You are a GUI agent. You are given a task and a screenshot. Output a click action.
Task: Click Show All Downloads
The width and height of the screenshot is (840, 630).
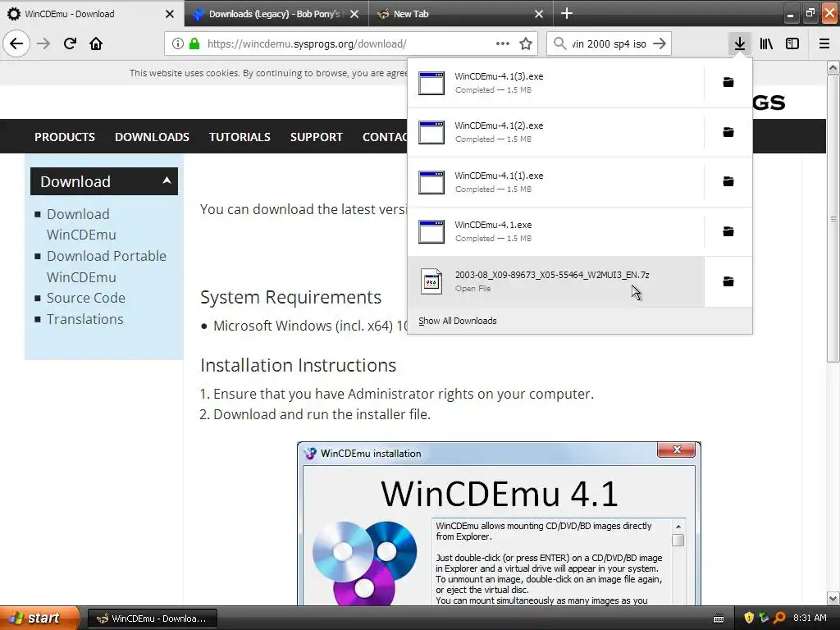point(457,321)
